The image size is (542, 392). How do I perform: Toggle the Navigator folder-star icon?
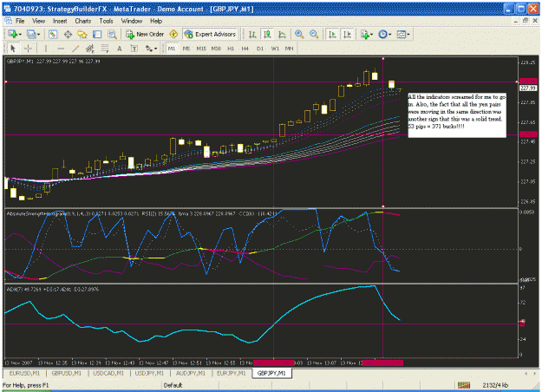click(x=82, y=34)
